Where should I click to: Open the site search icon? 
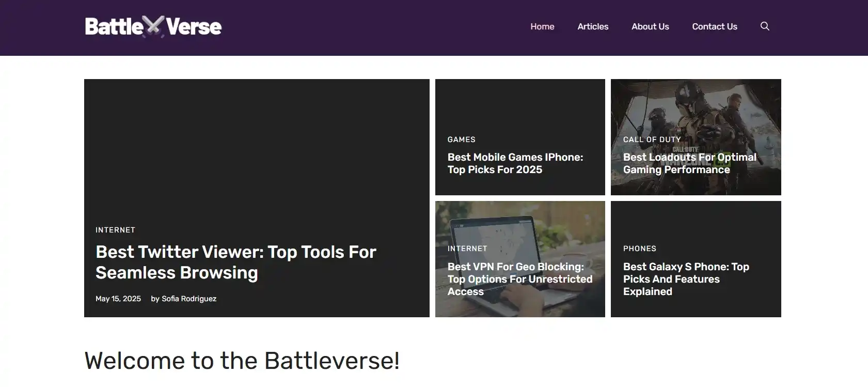[765, 26]
